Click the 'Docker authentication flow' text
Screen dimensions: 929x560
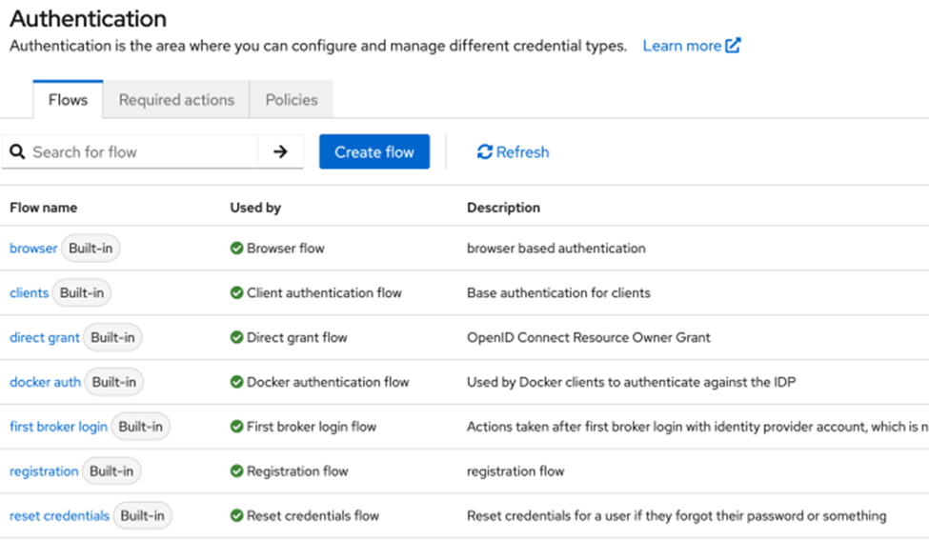328,382
